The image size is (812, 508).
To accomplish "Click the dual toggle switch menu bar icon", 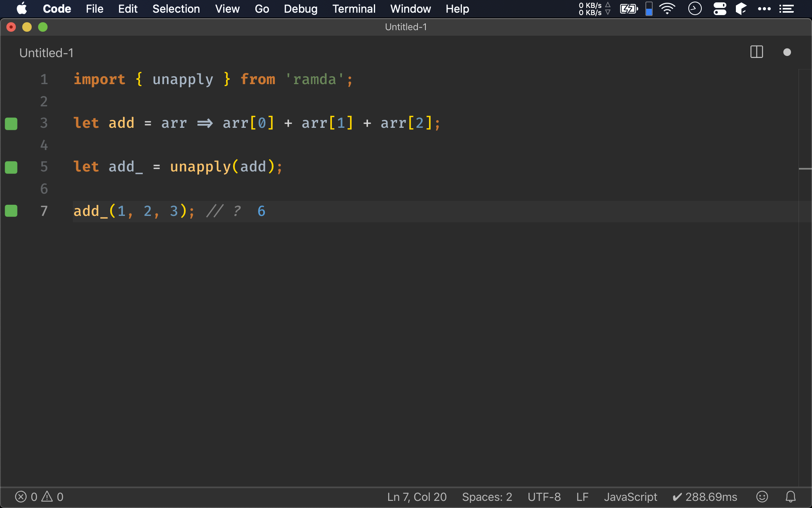I will [x=720, y=9].
